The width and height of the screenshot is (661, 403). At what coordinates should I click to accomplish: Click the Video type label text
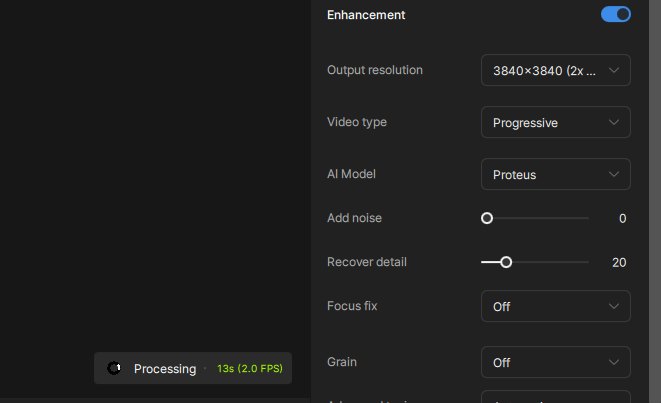pos(357,122)
